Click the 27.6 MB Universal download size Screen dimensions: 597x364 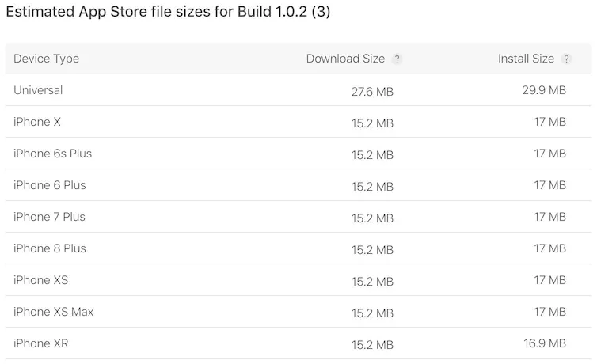tap(372, 92)
